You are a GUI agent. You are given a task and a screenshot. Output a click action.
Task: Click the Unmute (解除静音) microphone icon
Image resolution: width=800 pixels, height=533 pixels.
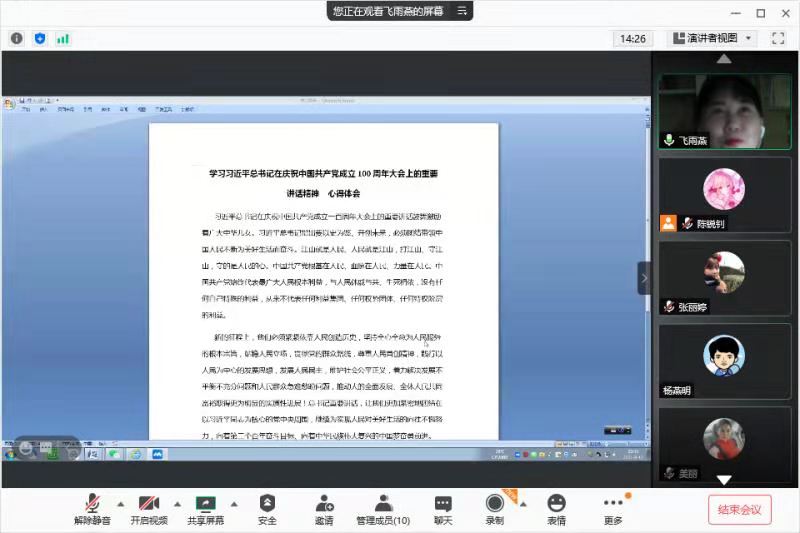[94, 503]
